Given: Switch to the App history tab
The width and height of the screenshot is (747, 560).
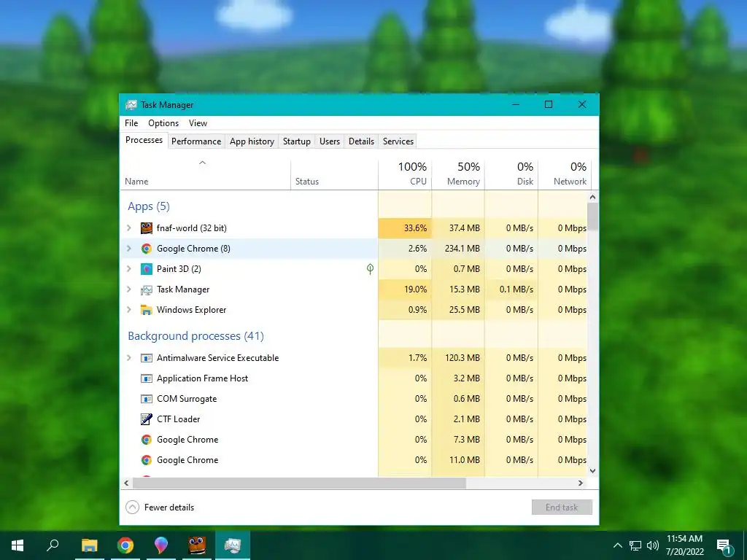Looking at the screenshot, I should tap(252, 141).
